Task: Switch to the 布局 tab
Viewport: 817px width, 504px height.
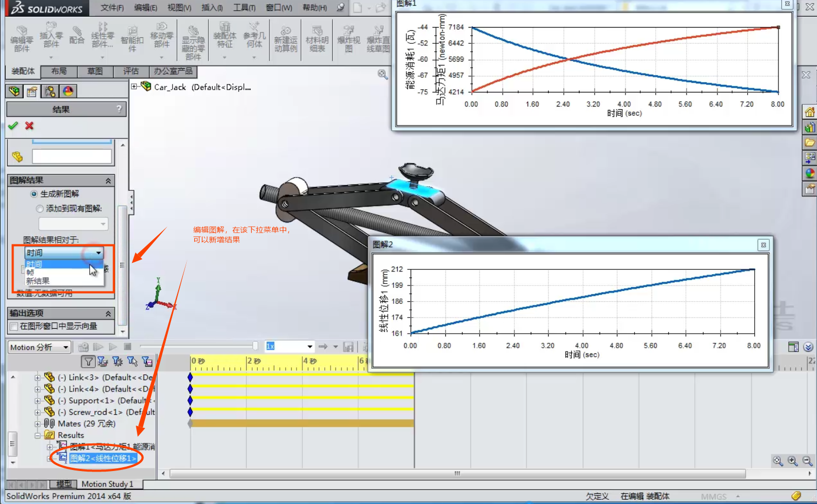Action: (x=58, y=71)
